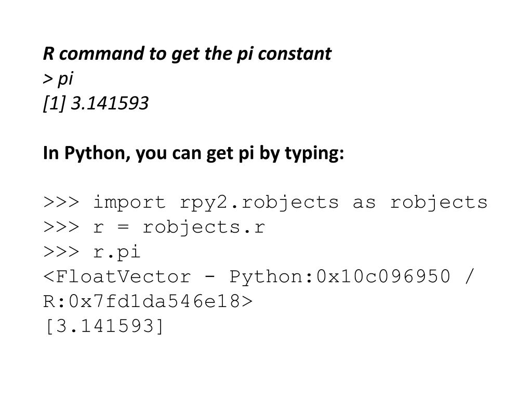Click the 'as' keyword in the import line
Screen dimensions: 532x399
point(364,203)
